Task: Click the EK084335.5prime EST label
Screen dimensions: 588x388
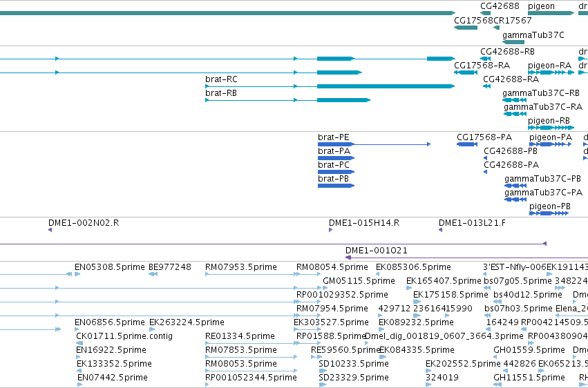Action: click(417, 351)
